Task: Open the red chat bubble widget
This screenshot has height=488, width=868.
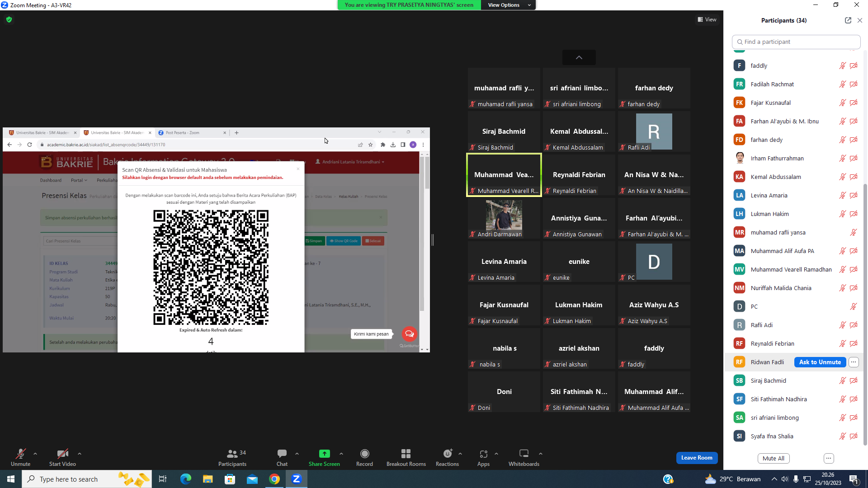Action: coord(410,334)
